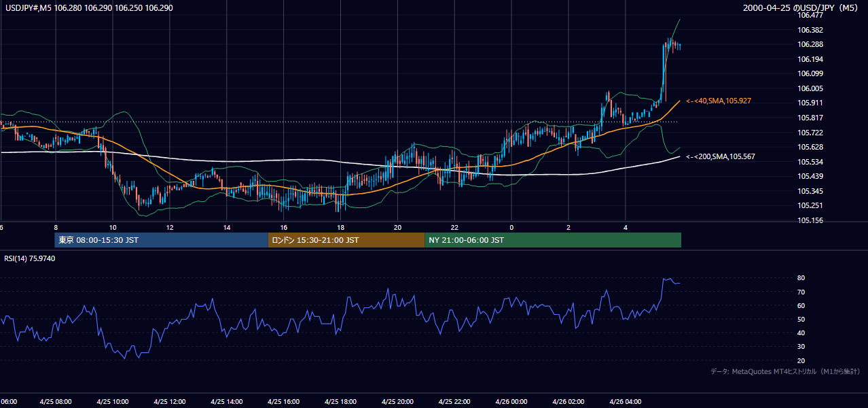The height and width of the screenshot is (408, 868).
Task: Select the NY session bar 21:00-06:00 JST
Action: click(553, 240)
